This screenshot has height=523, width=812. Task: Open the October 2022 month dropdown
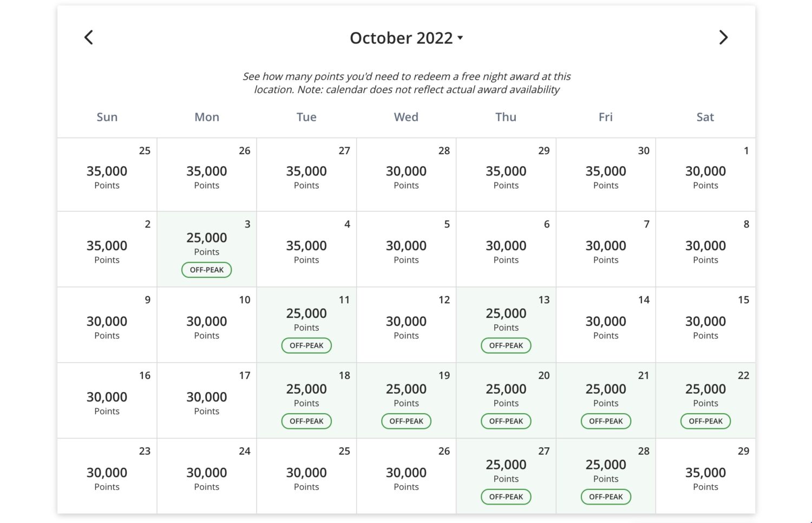(x=406, y=38)
